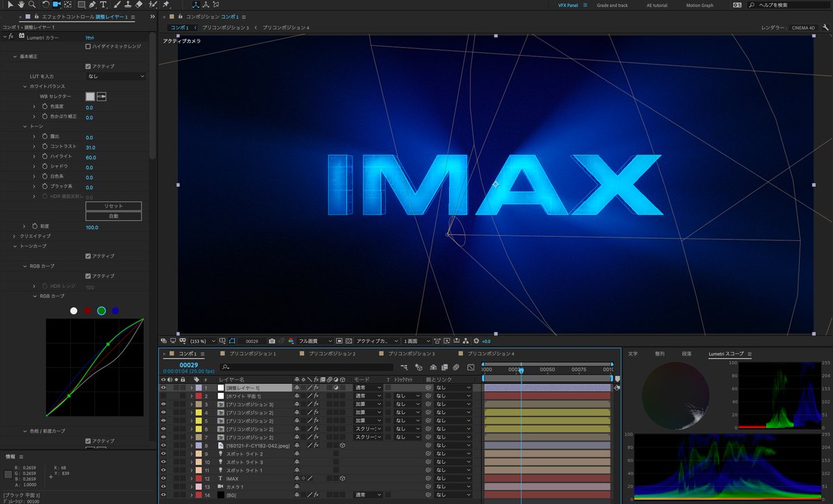Click the graph editor icon in timeline
The image size is (833, 504).
(471, 367)
